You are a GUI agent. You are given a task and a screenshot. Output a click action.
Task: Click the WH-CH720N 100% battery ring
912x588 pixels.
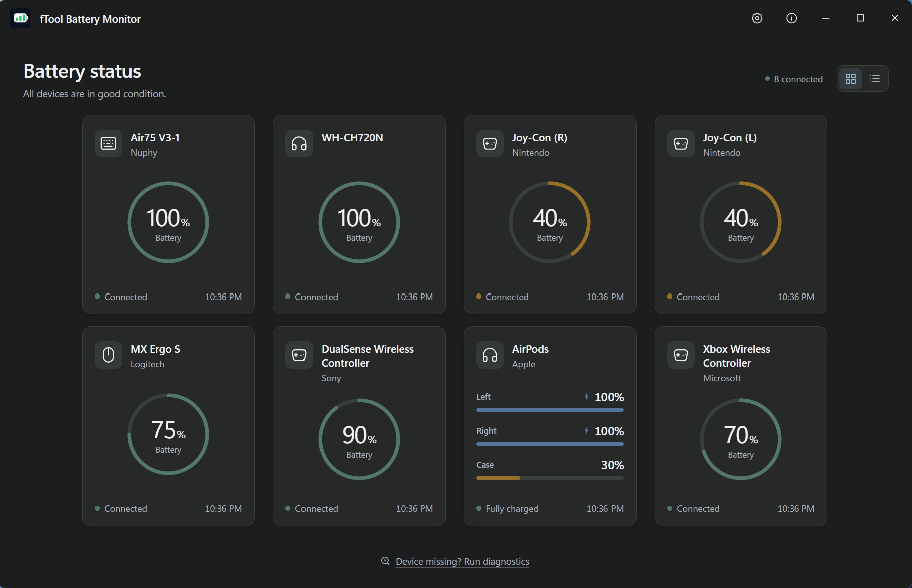pos(359,222)
